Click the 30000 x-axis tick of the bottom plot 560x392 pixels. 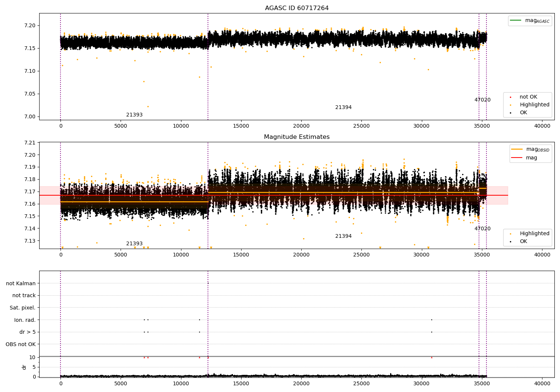[x=422, y=383]
